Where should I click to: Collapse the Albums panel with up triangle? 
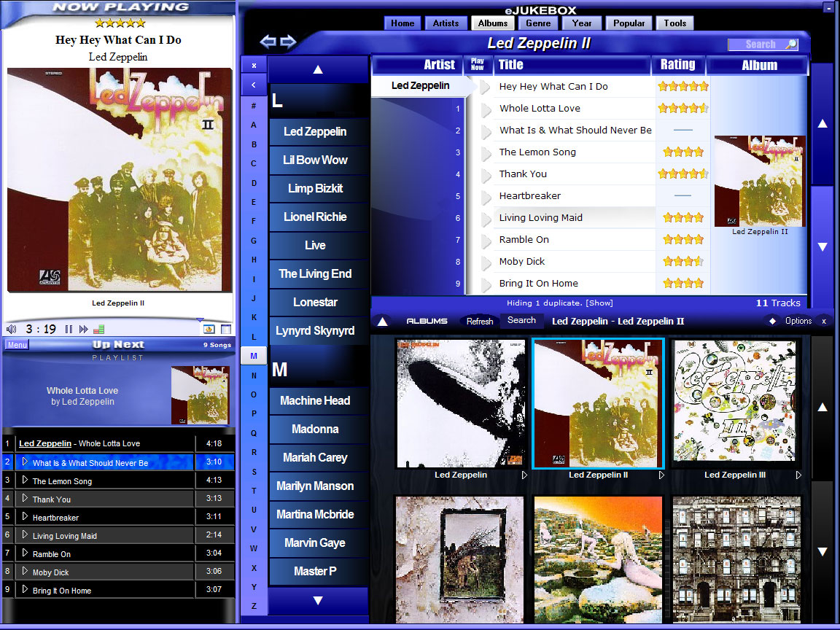coord(383,322)
